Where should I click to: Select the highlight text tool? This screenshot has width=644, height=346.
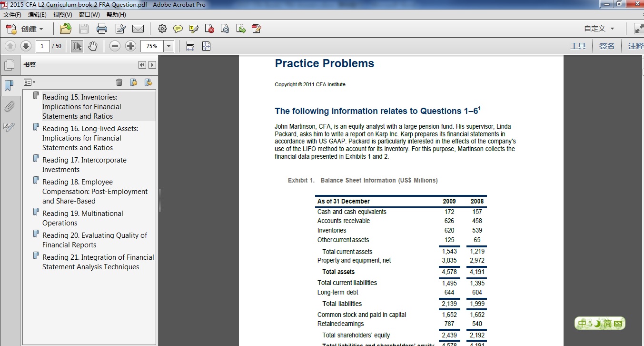point(194,29)
